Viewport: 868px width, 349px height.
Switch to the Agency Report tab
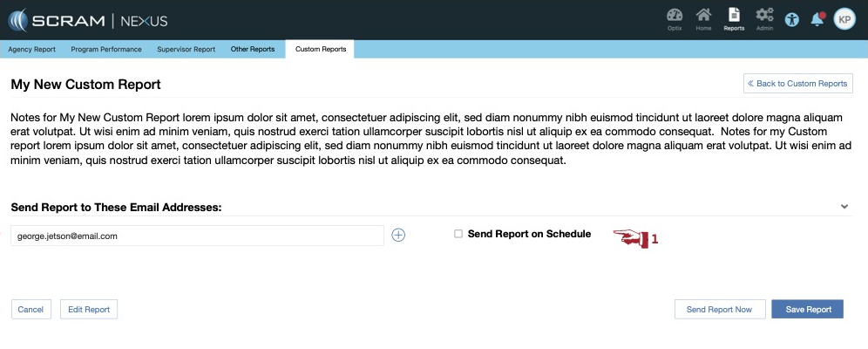[32, 50]
